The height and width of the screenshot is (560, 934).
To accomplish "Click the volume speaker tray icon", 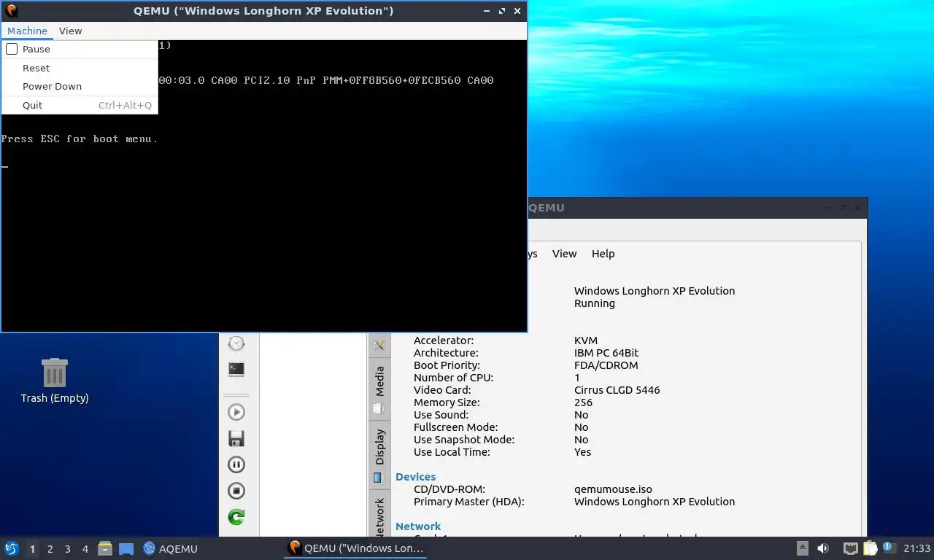I will tap(823, 548).
